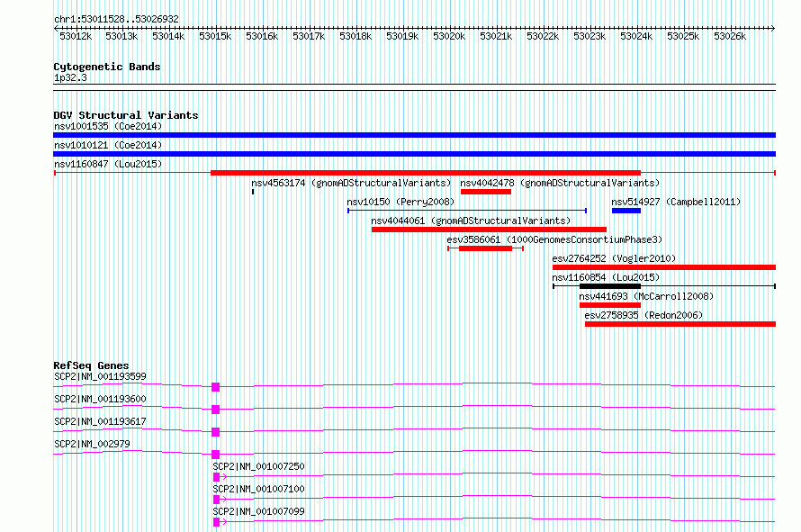The image size is (801, 532).
Task: Open the SCP2|NM_002979 gene label
Action: [x=92, y=444]
